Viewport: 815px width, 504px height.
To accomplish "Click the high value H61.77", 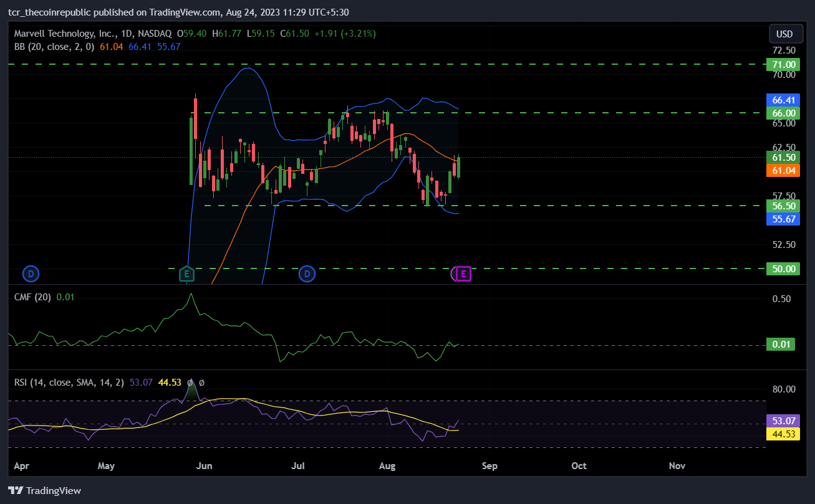I will coord(227,34).
